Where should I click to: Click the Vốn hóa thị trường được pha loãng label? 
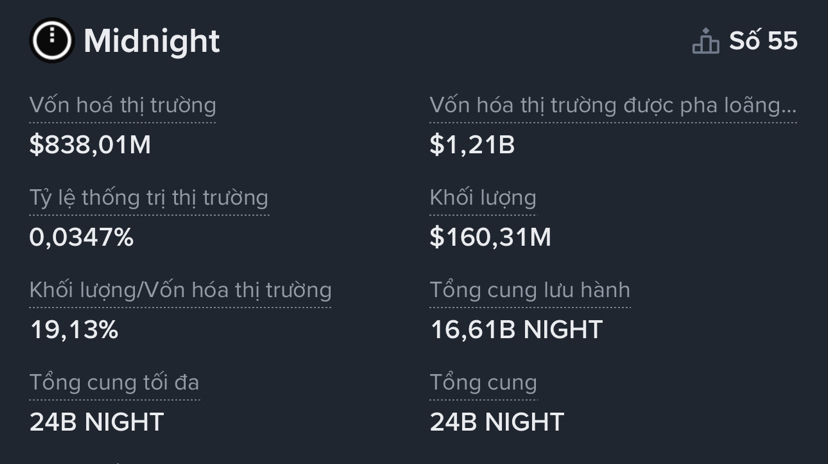(613, 105)
